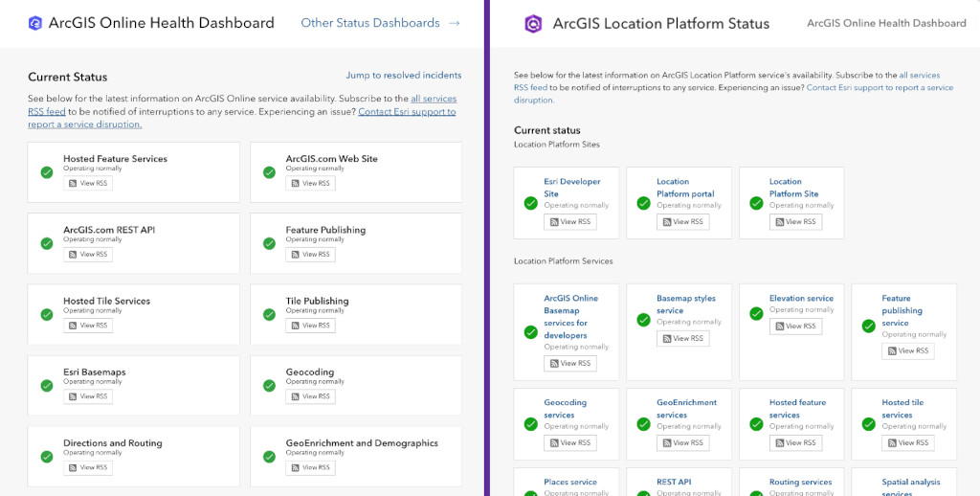Screen dimensions: 980x496
Task: Click the green status checkmark for Hosted Feature Services
Action: click(47, 172)
